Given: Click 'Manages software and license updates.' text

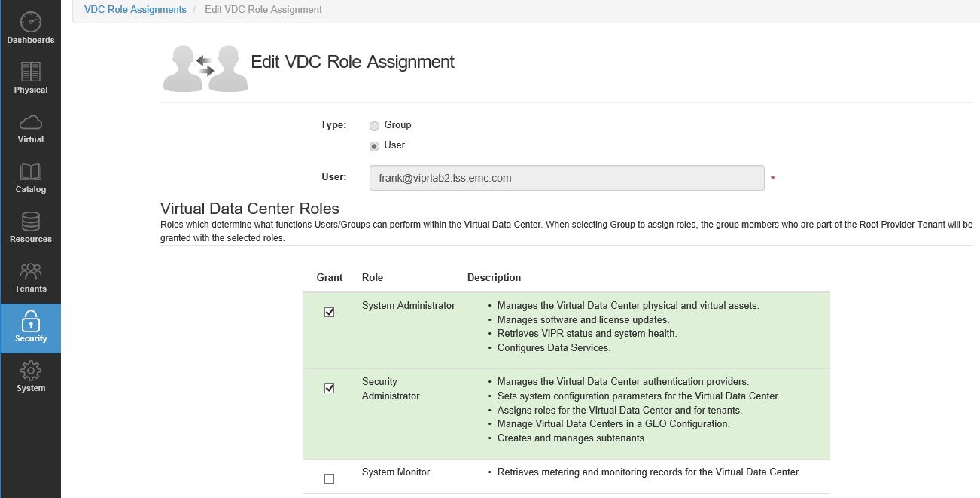Looking at the screenshot, I should click(x=583, y=319).
